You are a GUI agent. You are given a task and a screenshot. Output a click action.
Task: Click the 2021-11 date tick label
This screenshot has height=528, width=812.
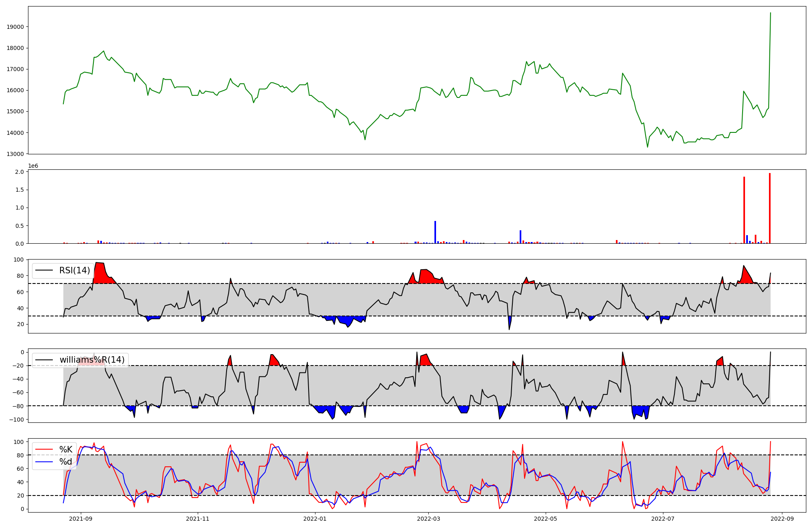(198, 519)
